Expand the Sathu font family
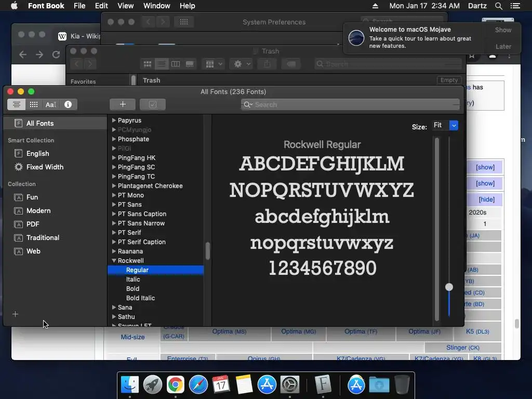The image size is (532, 399). pyautogui.click(x=114, y=317)
